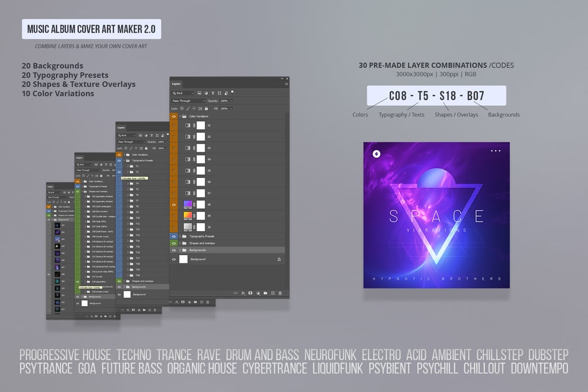Hide the Shapes and overlays group in front panel
The image size is (588, 392).
point(174,243)
